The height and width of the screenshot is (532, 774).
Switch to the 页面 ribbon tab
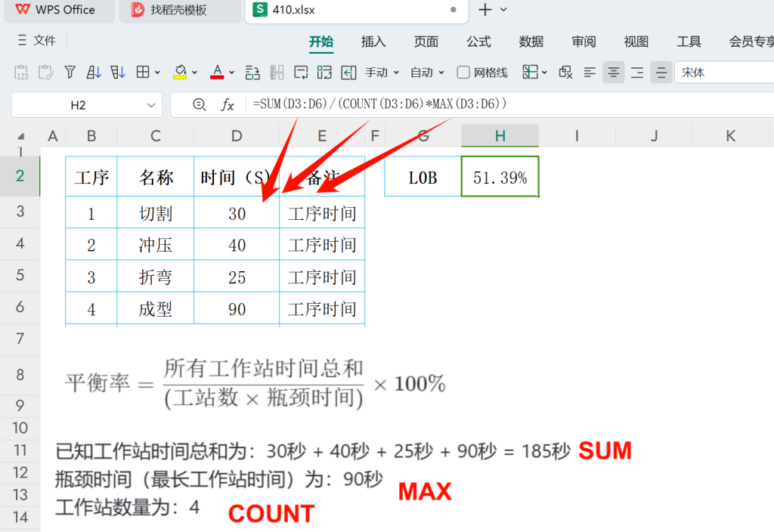(426, 42)
